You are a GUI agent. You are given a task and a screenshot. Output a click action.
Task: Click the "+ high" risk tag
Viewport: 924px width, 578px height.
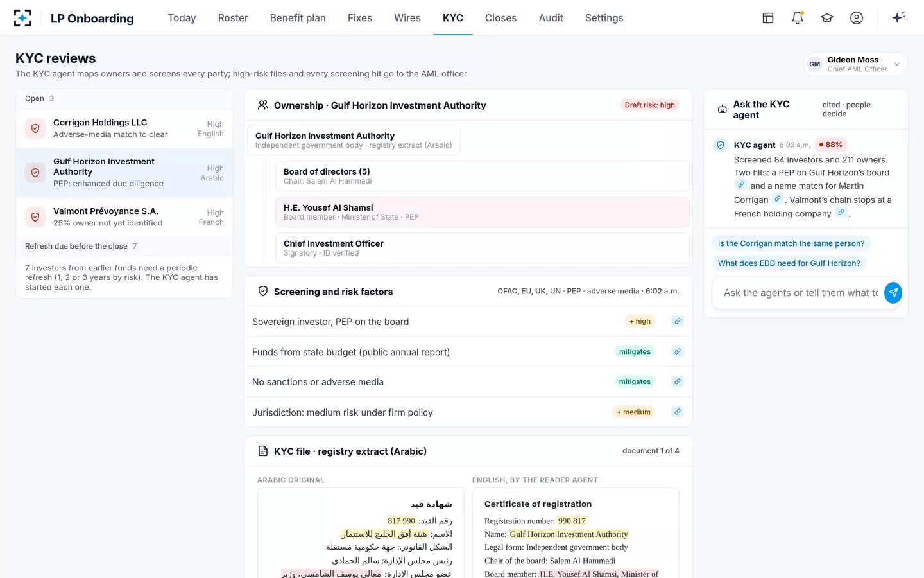pyautogui.click(x=640, y=321)
